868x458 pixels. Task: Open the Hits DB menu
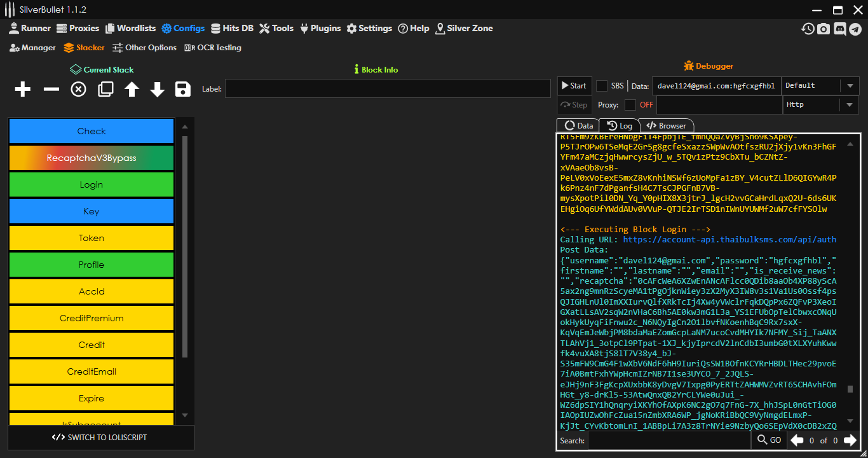[232, 29]
